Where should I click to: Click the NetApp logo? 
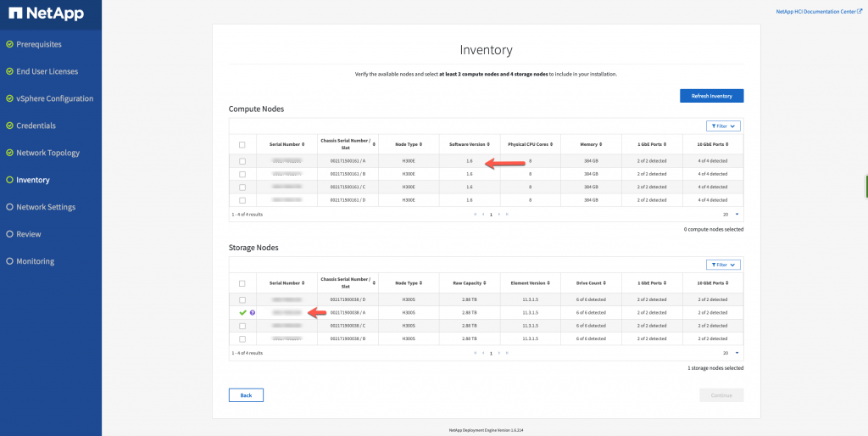[47, 14]
